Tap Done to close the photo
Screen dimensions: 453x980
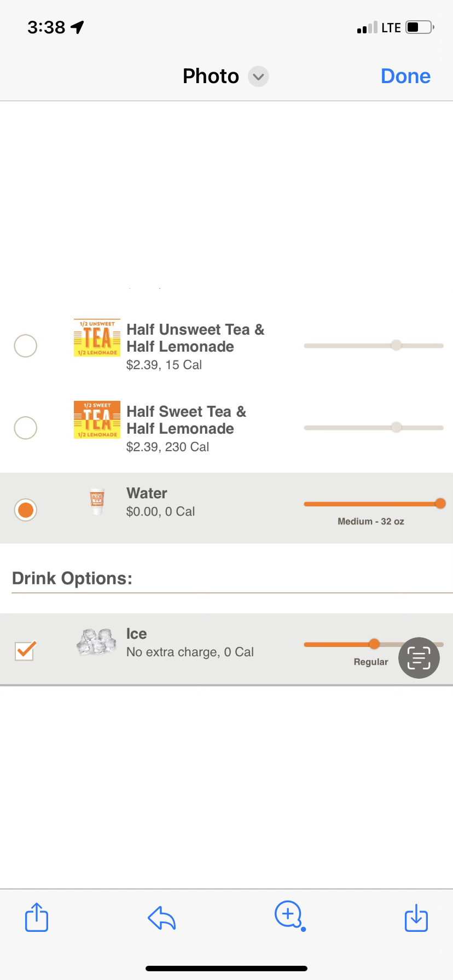coord(405,76)
